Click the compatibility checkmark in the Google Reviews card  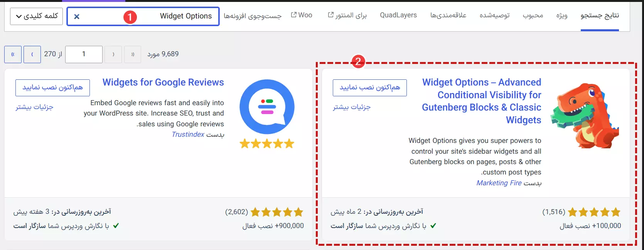click(x=116, y=226)
